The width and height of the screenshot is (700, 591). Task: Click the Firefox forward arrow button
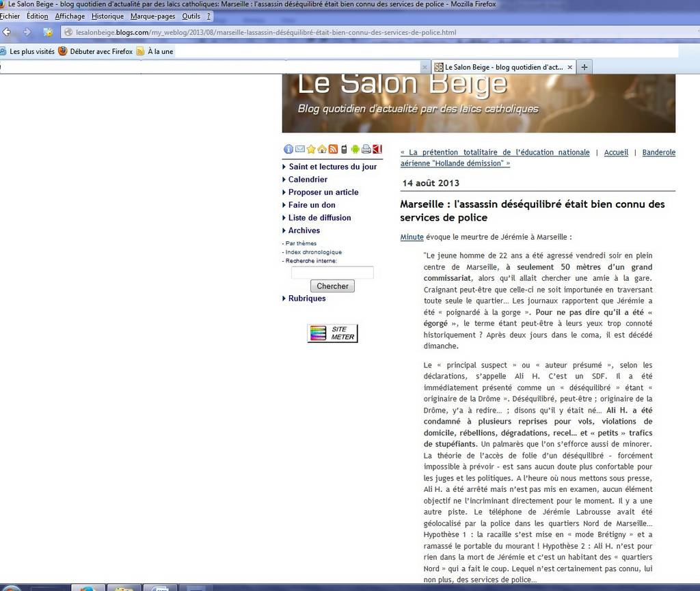[27, 32]
